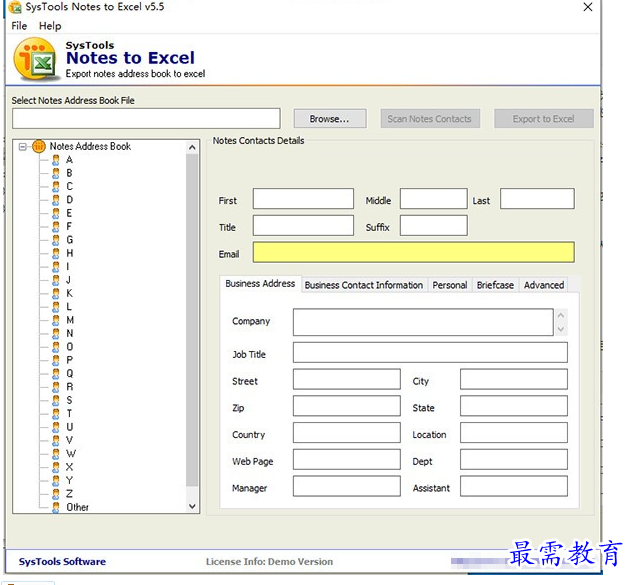
Task: Select contact icon for letter U
Action: point(56,427)
